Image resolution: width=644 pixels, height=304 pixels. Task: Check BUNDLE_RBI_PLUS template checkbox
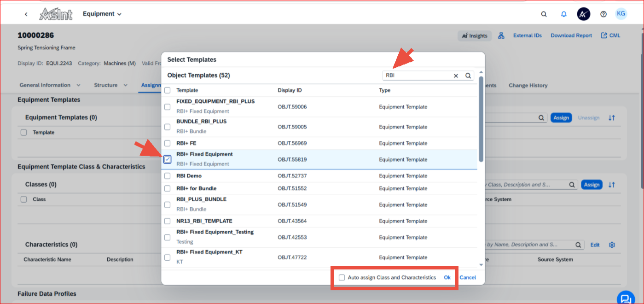168,127
